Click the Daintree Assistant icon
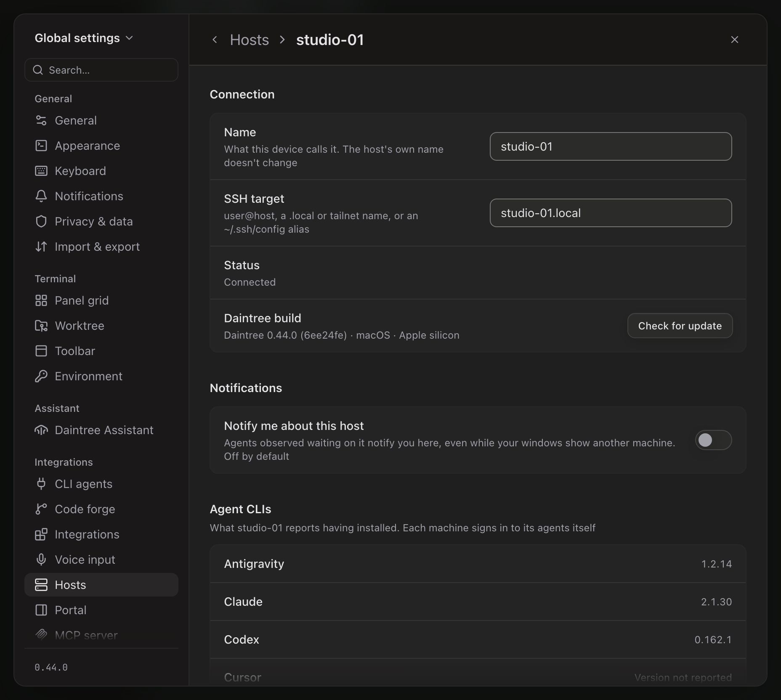 coord(41,430)
